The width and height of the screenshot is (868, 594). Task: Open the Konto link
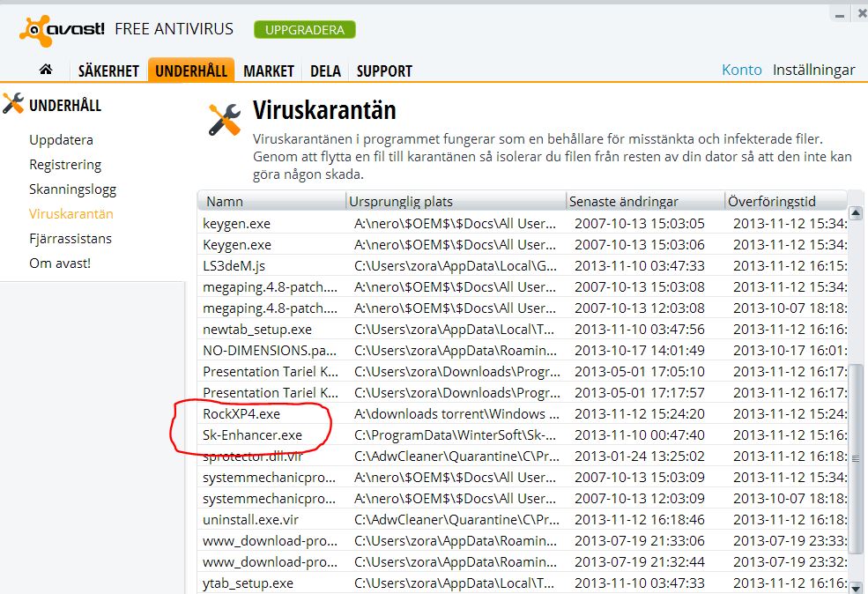741,70
